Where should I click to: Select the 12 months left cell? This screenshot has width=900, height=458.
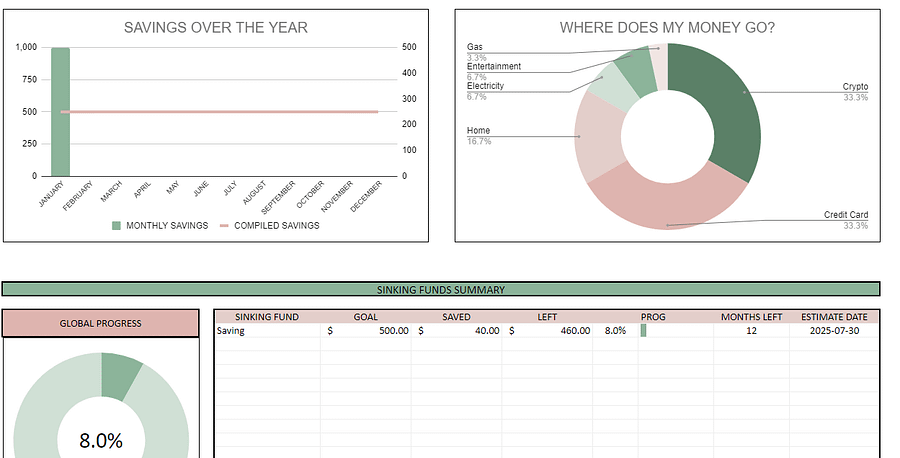point(751,331)
